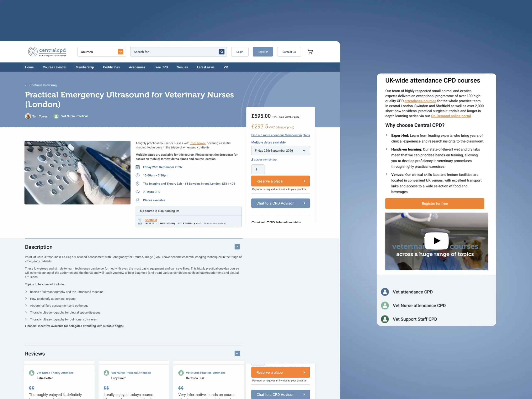The image size is (532, 399).
Task: Follow the On-Demand online portal link
Action: (x=451, y=116)
